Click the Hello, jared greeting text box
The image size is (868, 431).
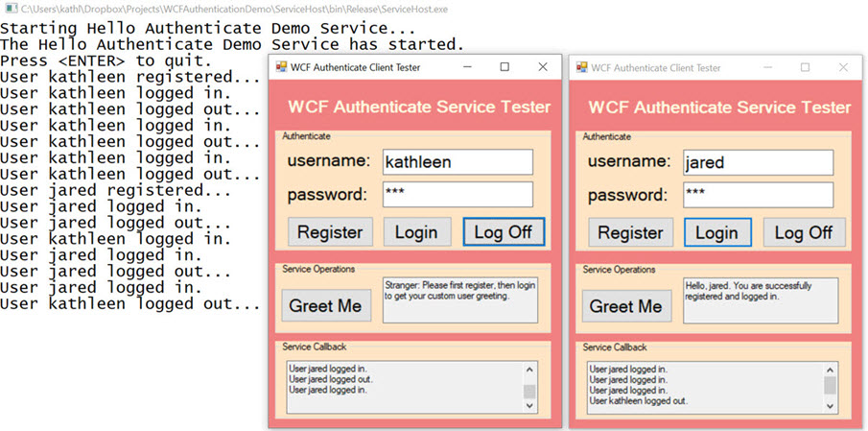click(761, 300)
